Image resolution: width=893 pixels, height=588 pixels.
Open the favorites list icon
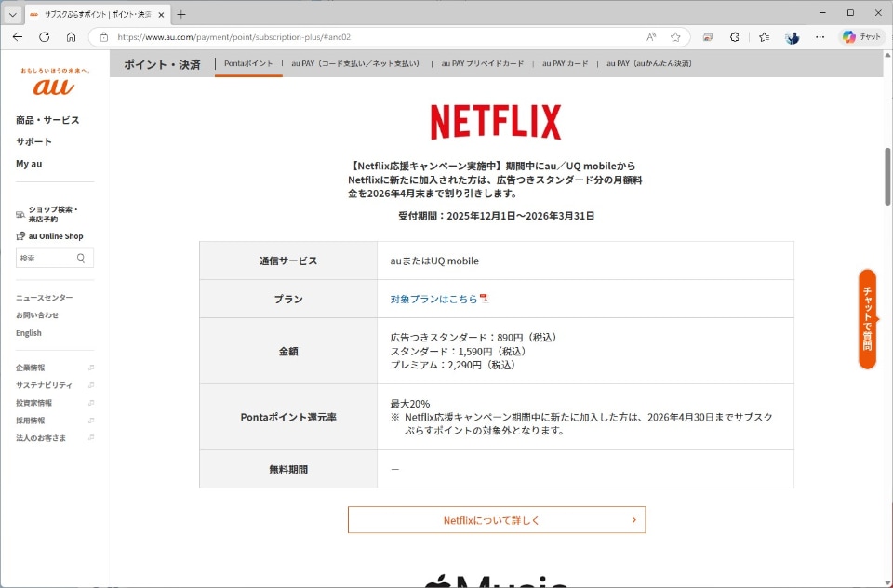[x=764, y=37]
